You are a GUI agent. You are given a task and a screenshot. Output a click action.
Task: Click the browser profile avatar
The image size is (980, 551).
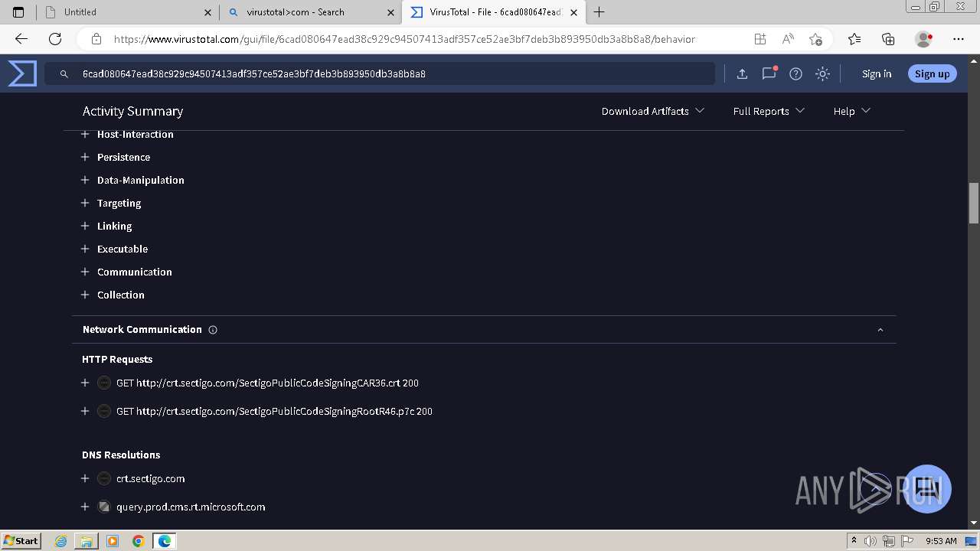coord(924,39)
